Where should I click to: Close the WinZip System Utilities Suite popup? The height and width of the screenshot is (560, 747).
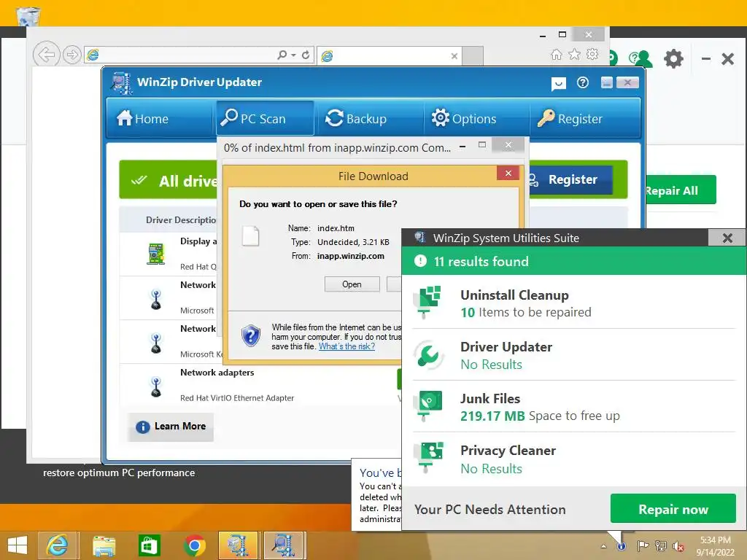coord(727,238)
